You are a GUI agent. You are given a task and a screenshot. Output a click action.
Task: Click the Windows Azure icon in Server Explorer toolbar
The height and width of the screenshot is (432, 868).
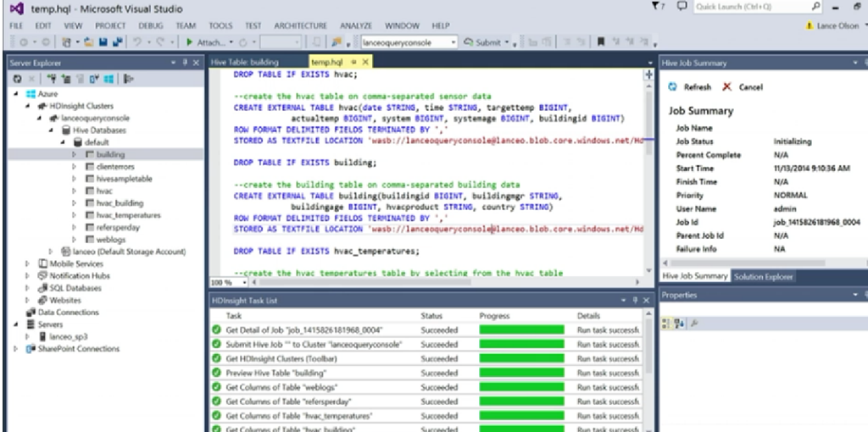click(x=109, y=79)
